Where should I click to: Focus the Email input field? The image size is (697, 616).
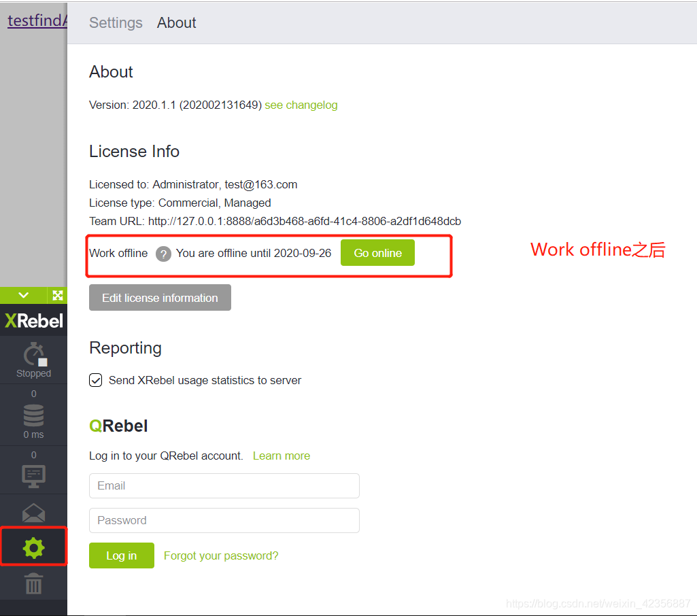coord(224,485)
